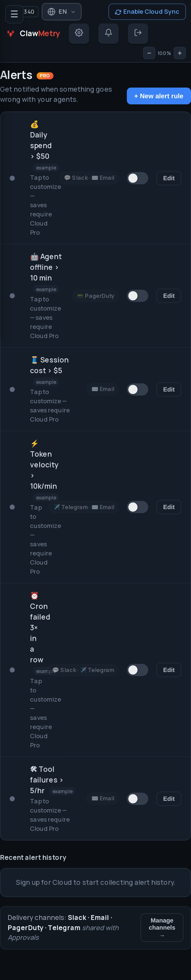Open the notifications bell
The width and height of the screenshot is (191, 980).
tap(108, 33)
